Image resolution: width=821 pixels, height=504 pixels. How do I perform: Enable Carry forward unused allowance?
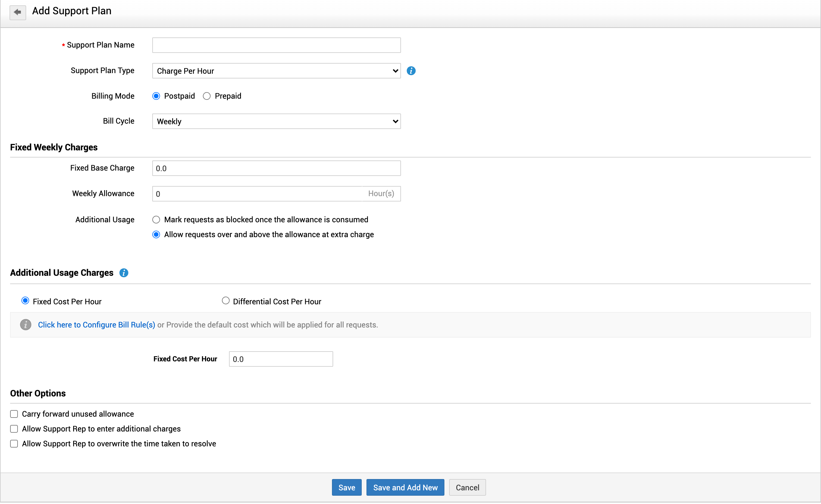click(14, 414)
